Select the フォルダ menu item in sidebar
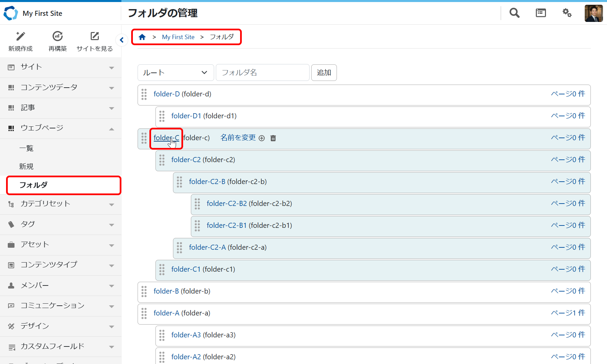Viewport: 607px width, 364px height. [x=64, y=185]
